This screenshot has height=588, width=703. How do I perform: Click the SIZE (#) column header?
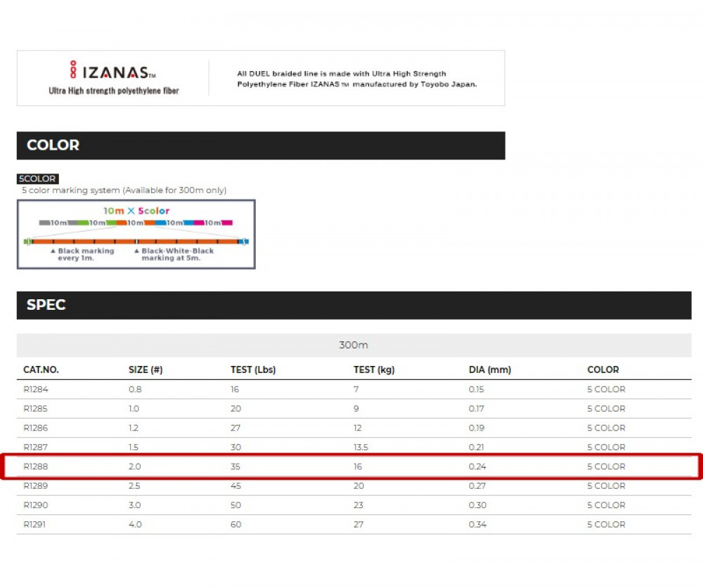tap(146, 370)
